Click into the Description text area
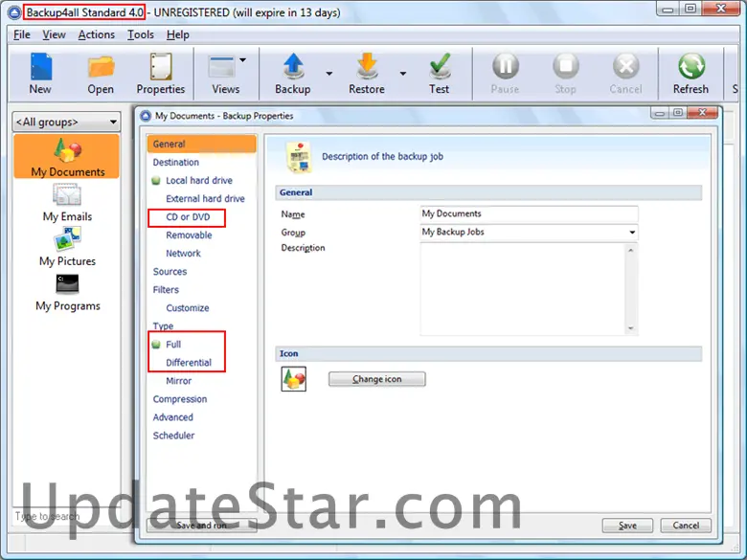This screenshot has width=747, height=560. [x=523, y=289]
